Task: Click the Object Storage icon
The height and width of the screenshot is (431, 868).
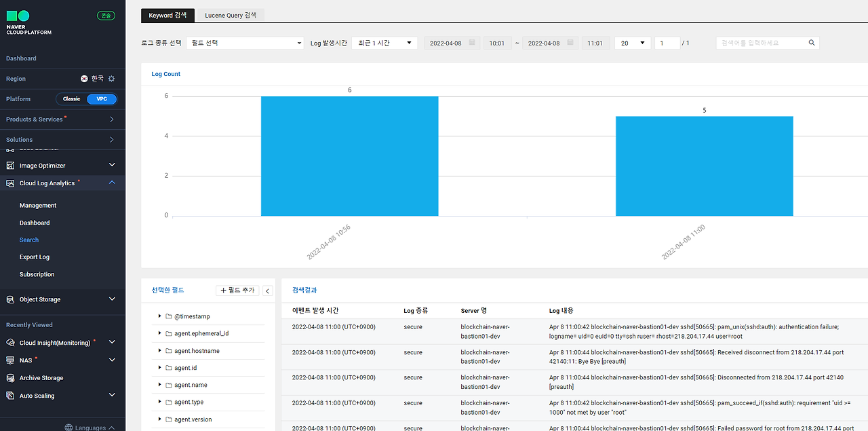Action: coord(10,299)
